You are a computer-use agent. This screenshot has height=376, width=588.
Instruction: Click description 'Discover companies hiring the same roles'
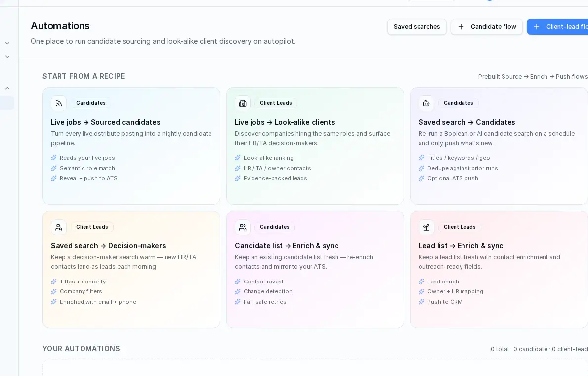point(312,139)
